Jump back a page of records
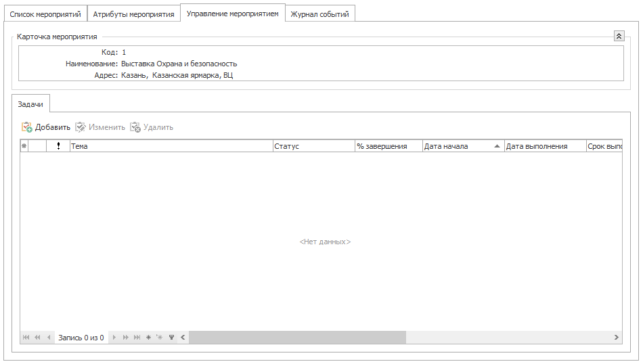Viewport: 643px width, 364px height. point(37,338)
